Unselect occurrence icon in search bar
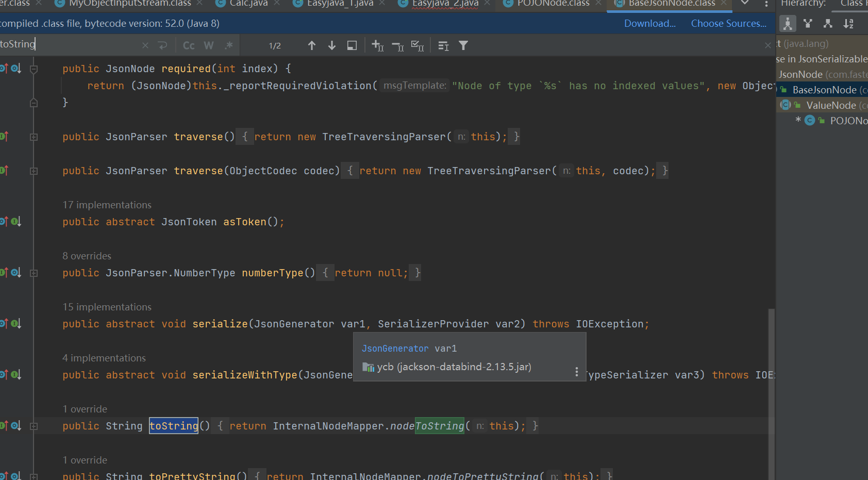The image size is (868, 480). click(398, 46)
